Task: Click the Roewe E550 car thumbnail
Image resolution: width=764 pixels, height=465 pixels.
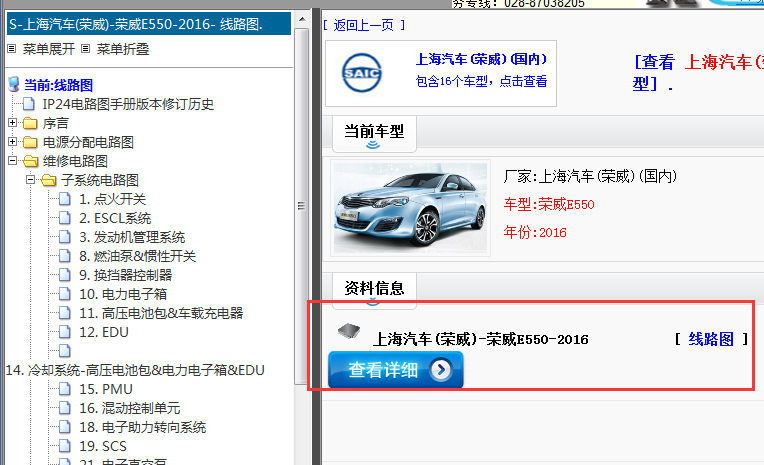Action: [x=410, y=208]
